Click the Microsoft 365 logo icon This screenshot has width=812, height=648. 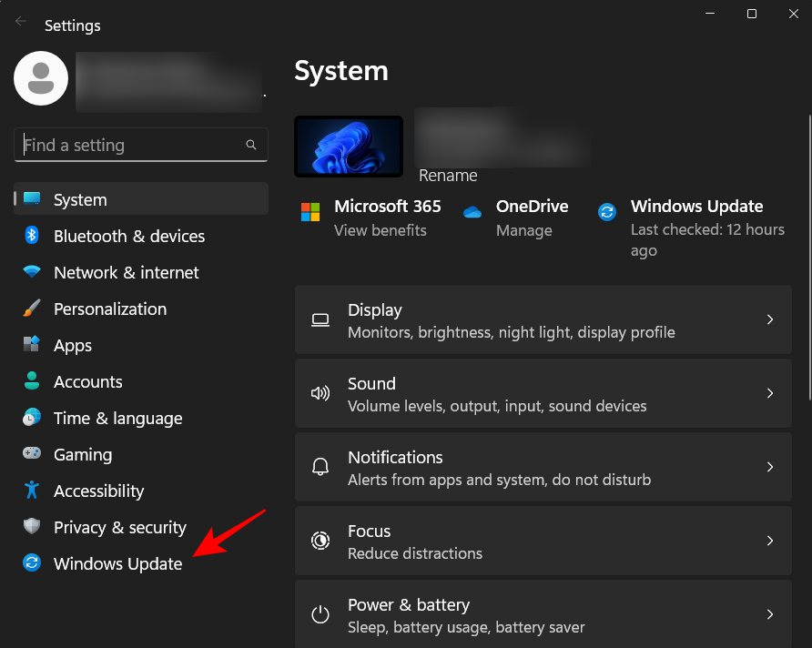(x=310, y=212)
